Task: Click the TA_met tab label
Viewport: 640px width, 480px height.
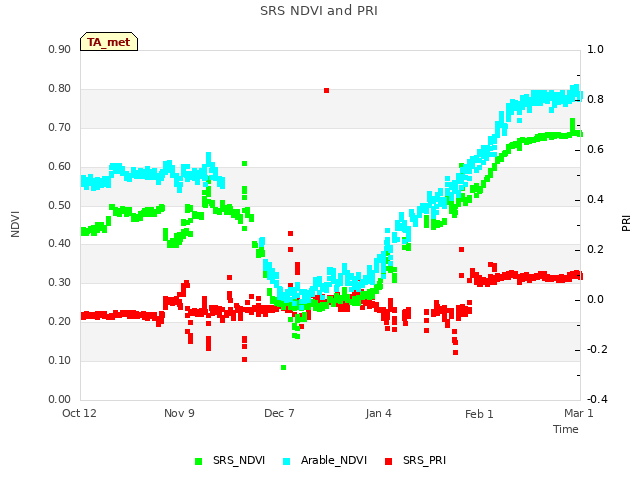Action: pos(109,42)
